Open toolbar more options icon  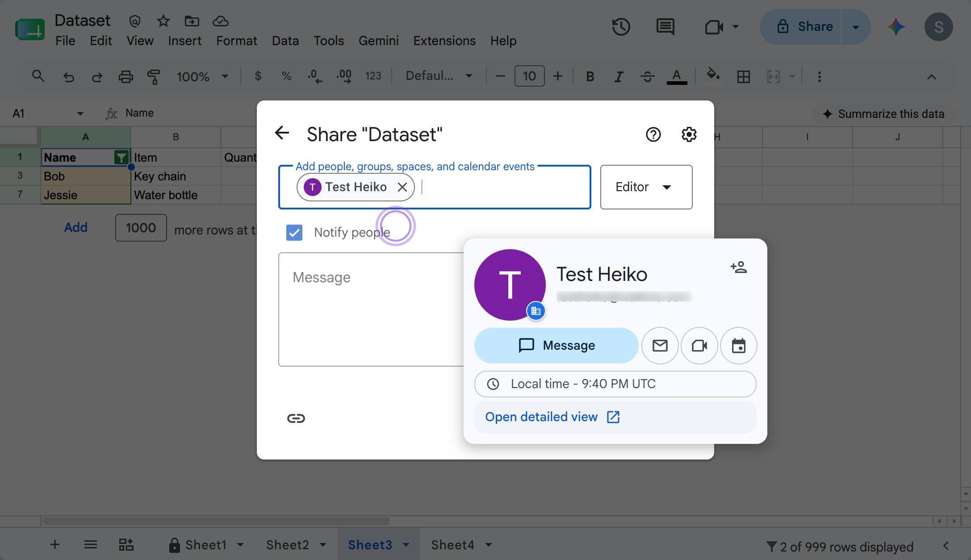coord(819,77)
